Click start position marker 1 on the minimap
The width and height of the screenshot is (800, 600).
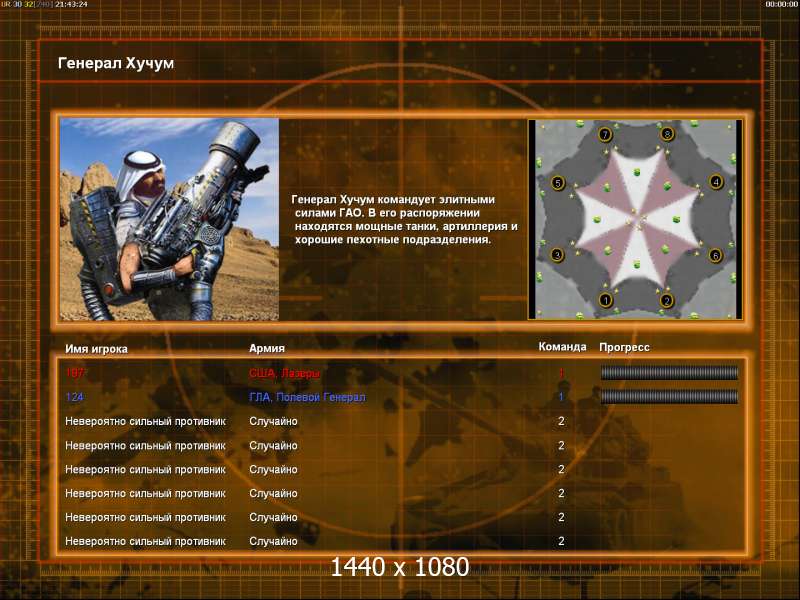[605, 300]
